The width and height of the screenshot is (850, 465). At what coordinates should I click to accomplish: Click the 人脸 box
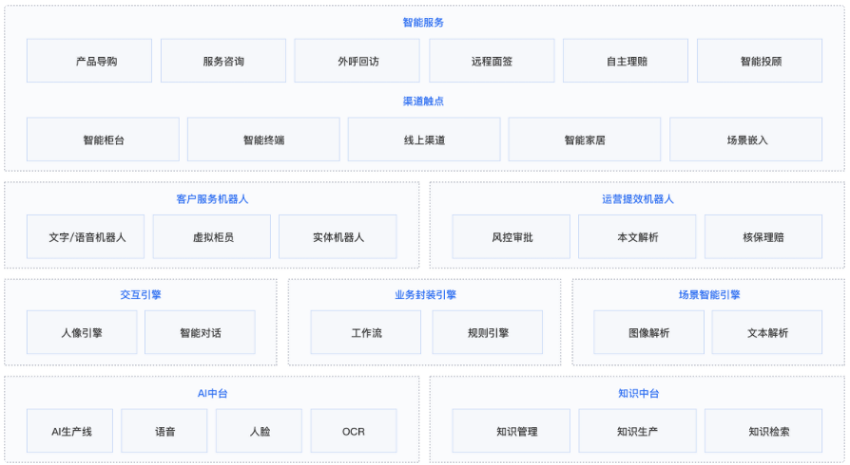259,431
